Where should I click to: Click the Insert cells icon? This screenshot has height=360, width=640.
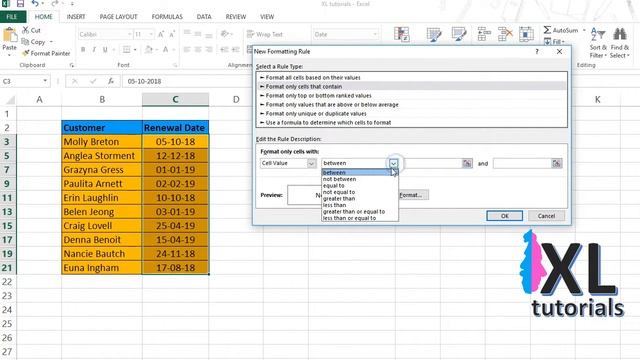coord(484,34)
